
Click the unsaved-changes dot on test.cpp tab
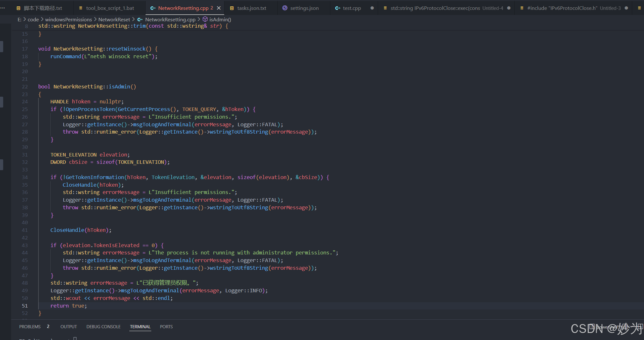(372, 8)
